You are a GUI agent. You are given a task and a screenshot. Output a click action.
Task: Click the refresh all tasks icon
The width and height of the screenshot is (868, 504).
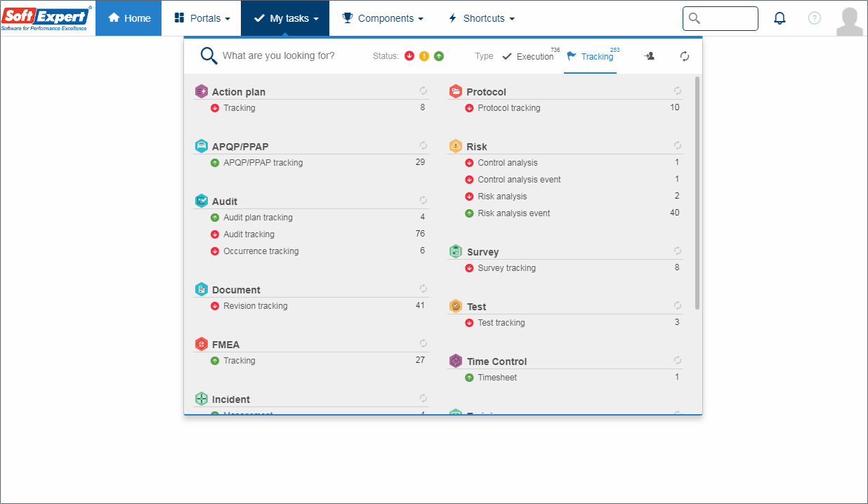[x=685, y=56]
